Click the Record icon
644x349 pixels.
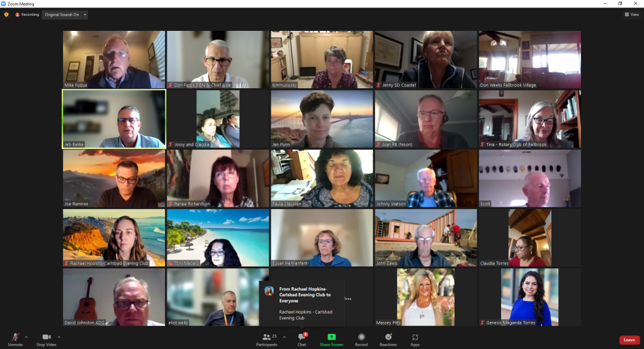(361, 340)
